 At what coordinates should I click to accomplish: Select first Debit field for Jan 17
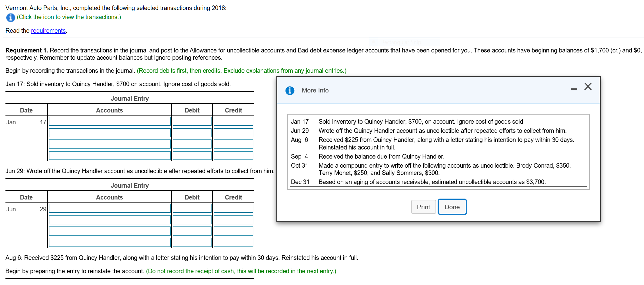click(x=192, y=121)
